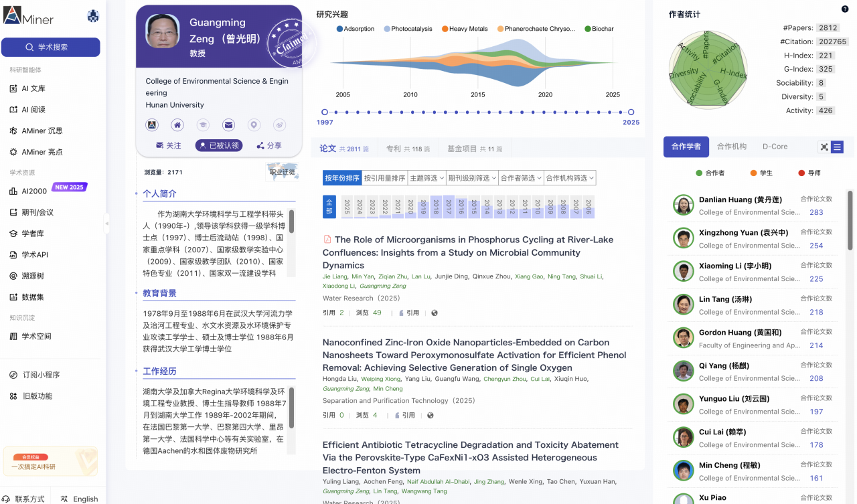
Task: Click the 2025 endpoint on the year timeline
Action: pyautogui.click(x=630, y=112)
